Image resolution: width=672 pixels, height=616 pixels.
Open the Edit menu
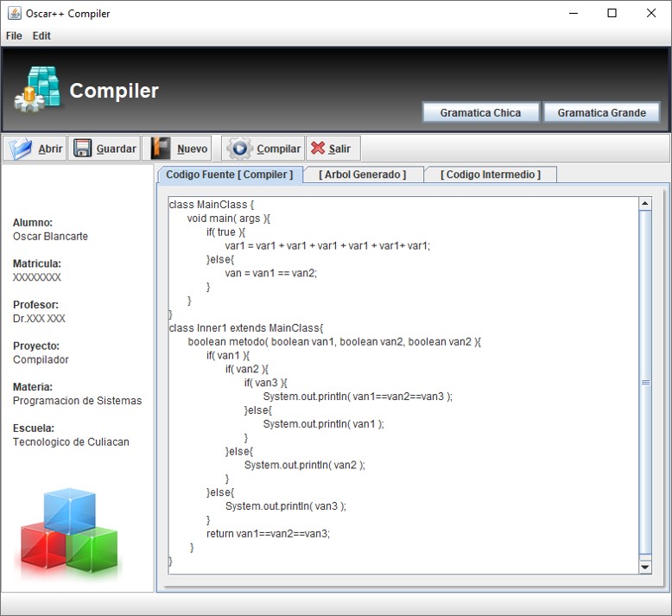click(x=41, y=35)
